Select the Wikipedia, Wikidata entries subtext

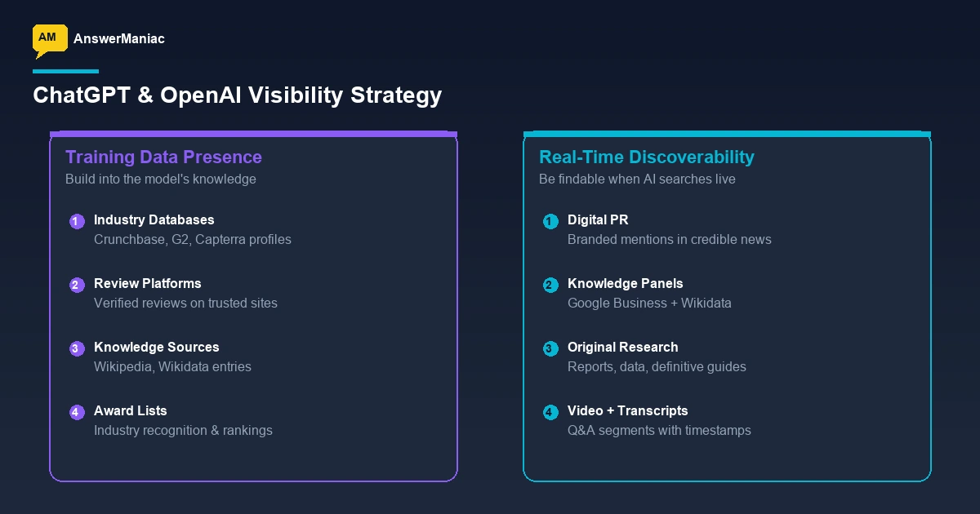pyautogui.click(x=172, y=366)
